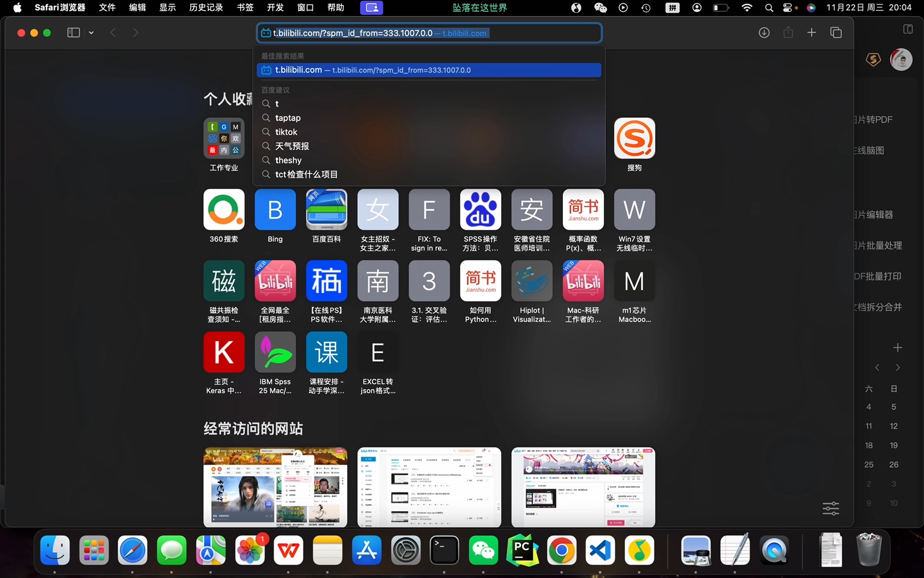924x578 pixels.
Task: Open the 百度百科 favorite
Action: point(327,210)
